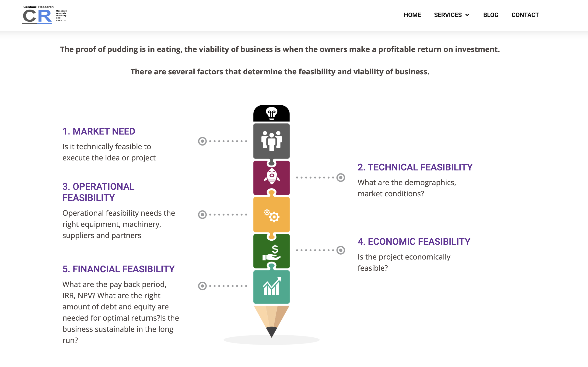The width and height of the screenshot is (588, 367).
Task: Click the bullet marker beside Market Need
Action: (202, 141)
